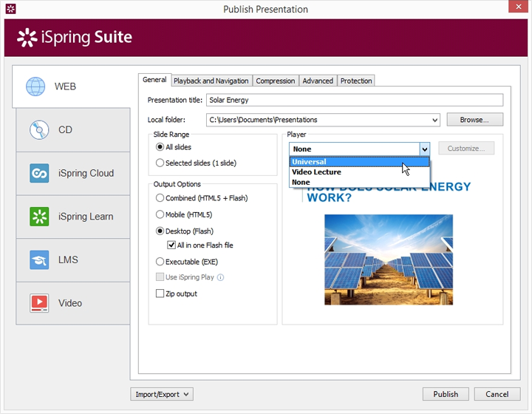532x414 pixels.
Task: Click the info icon beside Use iSpring Play
Action: [220, 277]
